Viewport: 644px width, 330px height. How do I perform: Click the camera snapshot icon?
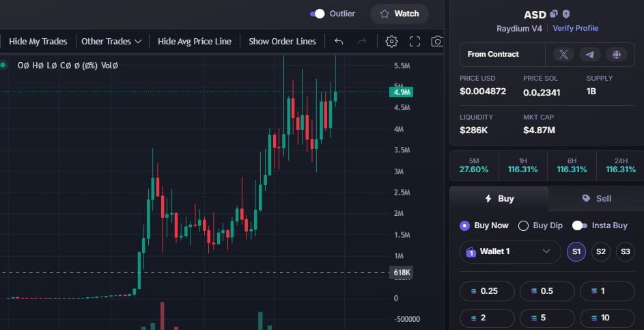(x=437, y=42)
